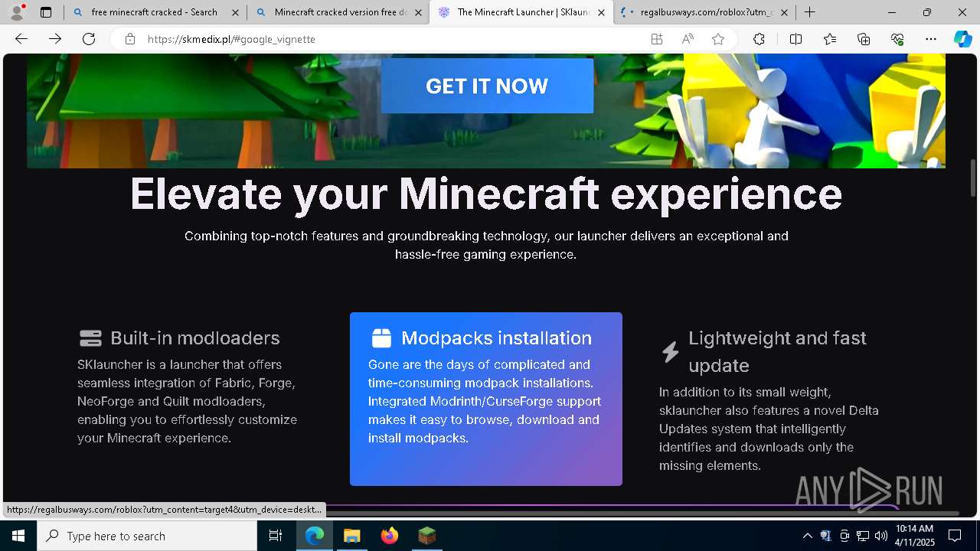Open the app available icon in address bar
This screenshot has width=980, height=551.
point(657,39)
